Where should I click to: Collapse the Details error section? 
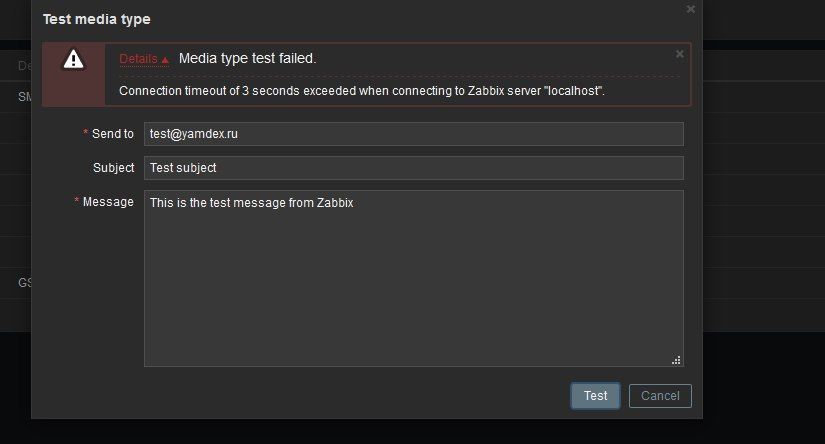click(138, 59)
